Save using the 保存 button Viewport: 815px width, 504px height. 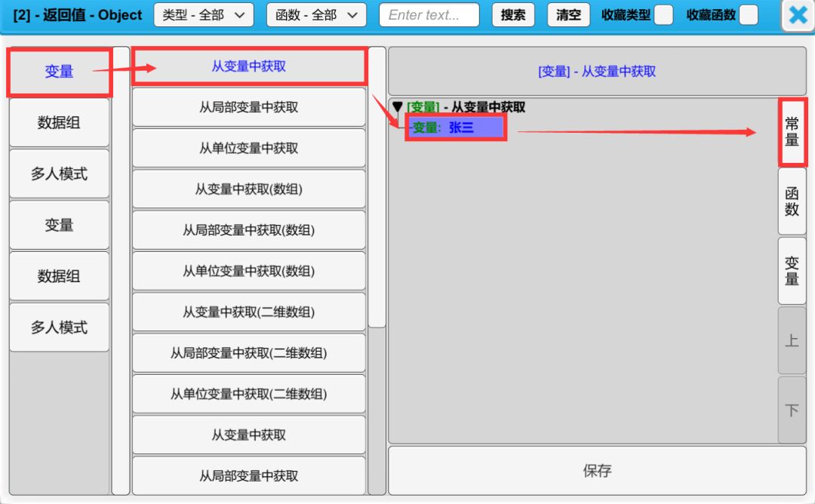[x=597, y=471]
